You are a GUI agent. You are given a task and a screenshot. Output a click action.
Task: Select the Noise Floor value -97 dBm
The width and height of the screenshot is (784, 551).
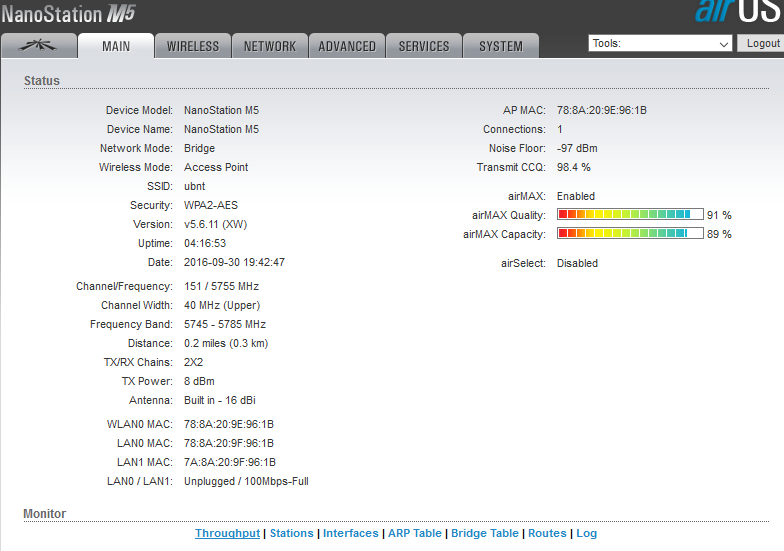click(577, 148)
